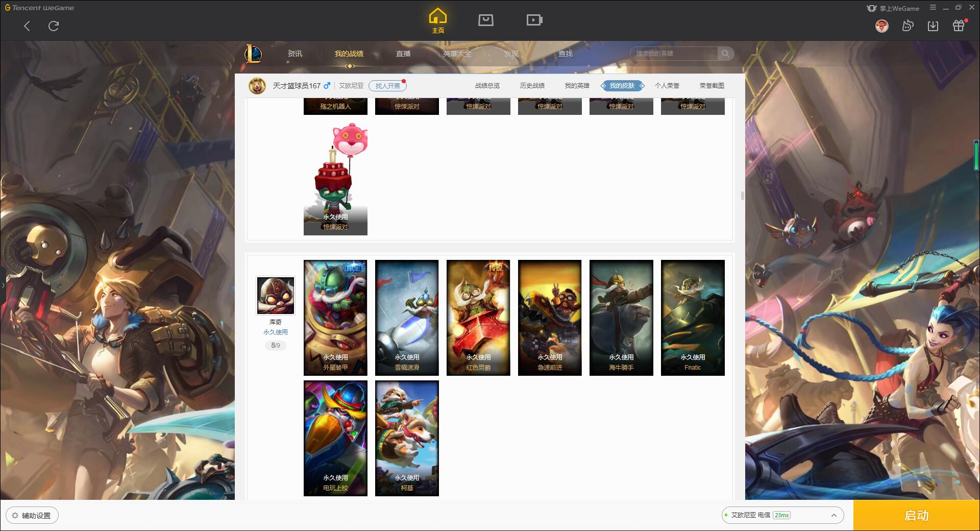This screenshot has width=980, height=531.
Task: Open the 雪橇速滑 skin card
Action: [x=407, y=318]
